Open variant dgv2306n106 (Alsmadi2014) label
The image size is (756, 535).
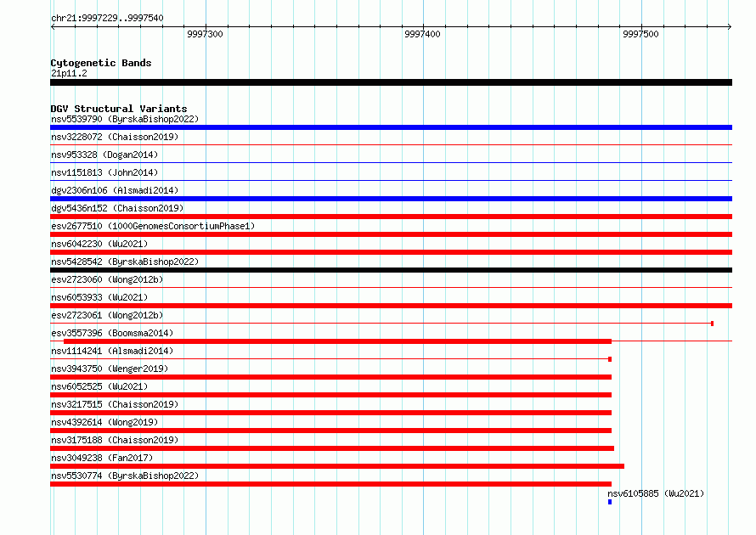coord(115,190)
